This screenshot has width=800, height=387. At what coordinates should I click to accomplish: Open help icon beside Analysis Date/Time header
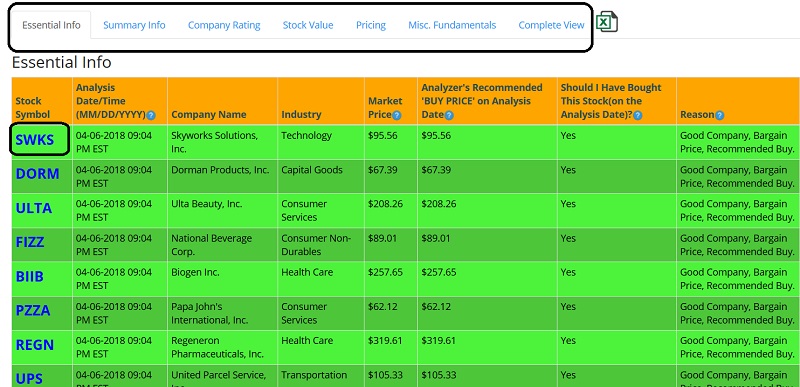(151, 115)
